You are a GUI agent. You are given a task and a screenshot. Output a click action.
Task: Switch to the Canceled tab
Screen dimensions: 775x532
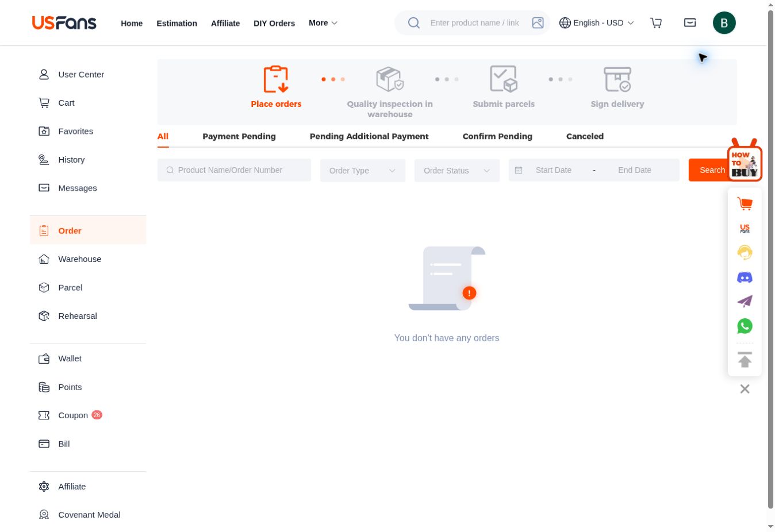(585, 136)
